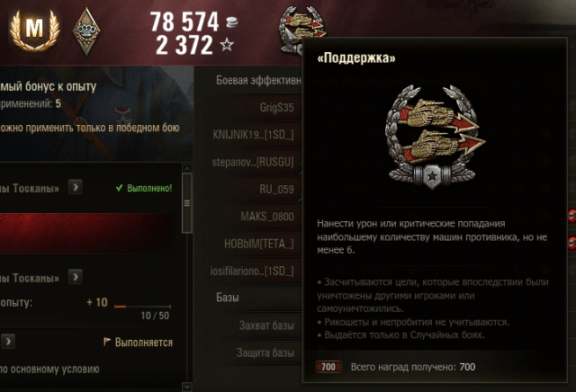Click the experience star icon
The height and width of the screenshot is (392, 576).
tap(227, 45)
